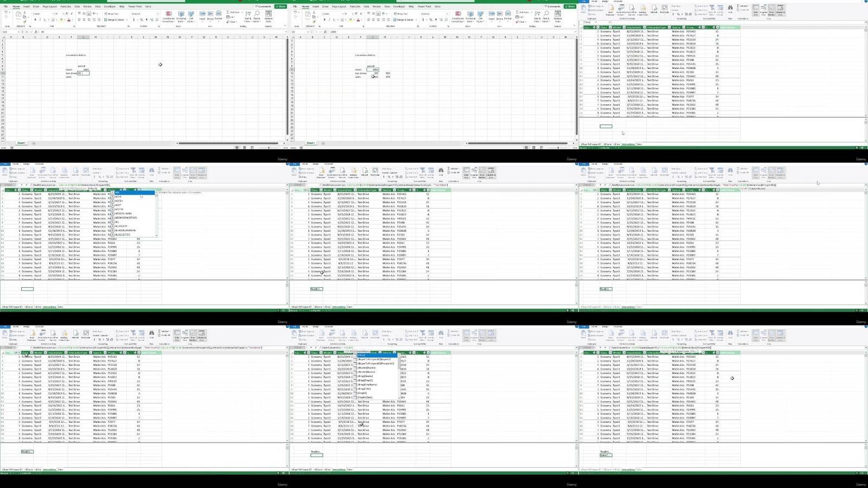Image resolution: width=868 pixels, height=488 pixels.
Task: Toggle Bold in the top-left Excel frame
Action: 35,20
